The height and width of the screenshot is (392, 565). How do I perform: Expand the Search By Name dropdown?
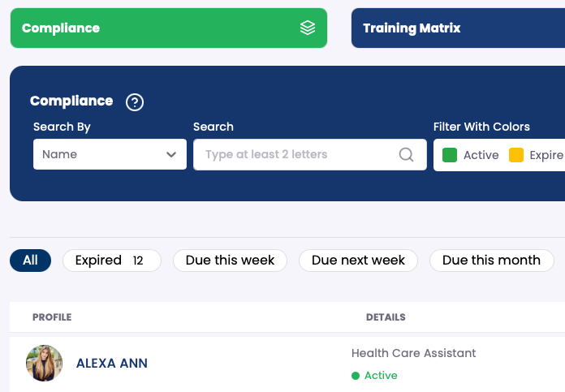[x=109, y=154]
